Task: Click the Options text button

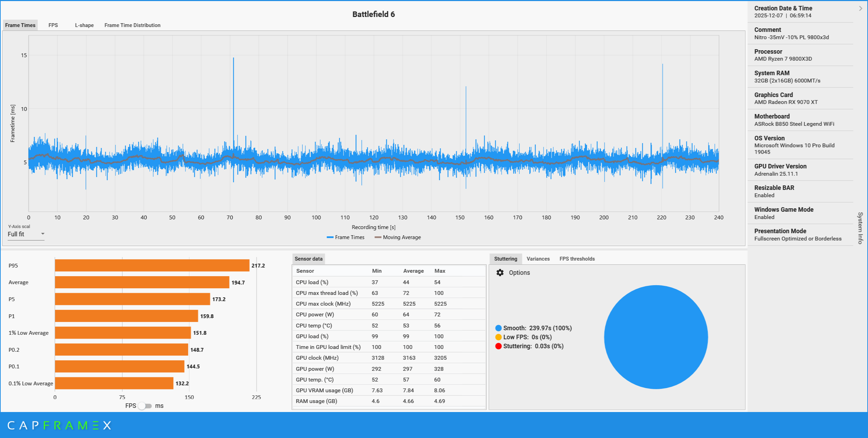Action: point(519,273)
